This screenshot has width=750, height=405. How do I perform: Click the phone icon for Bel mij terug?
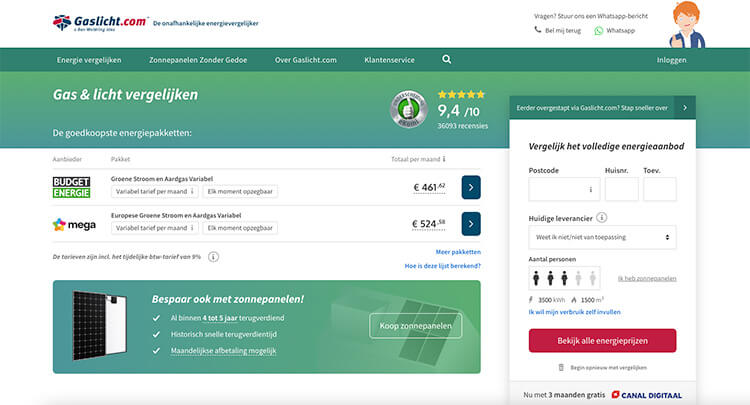pos(537,31)
